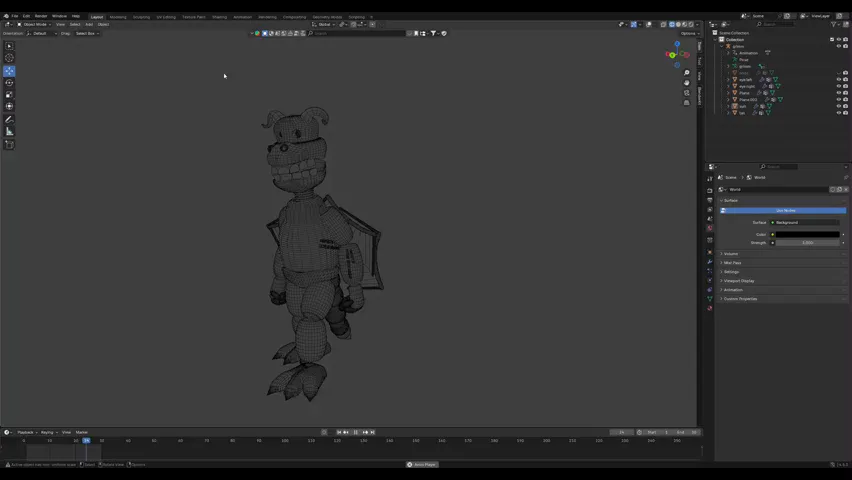
Task: Click the viewport zoom magnifier icon
Action: tap(687, 73)
